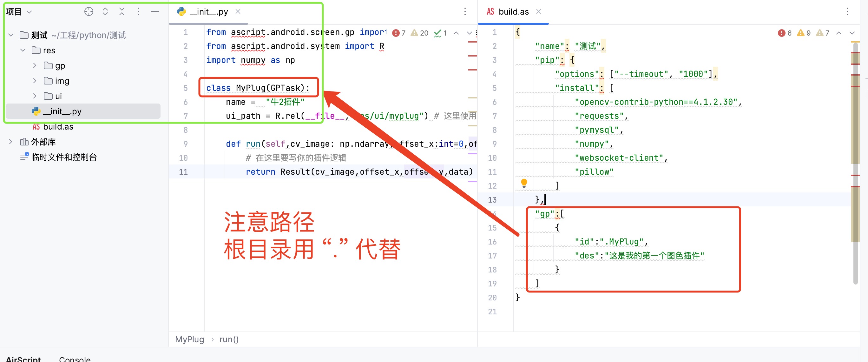Expand the gp folder
Image resolution: width=868 pixels, height=362 pixels.
35,65
